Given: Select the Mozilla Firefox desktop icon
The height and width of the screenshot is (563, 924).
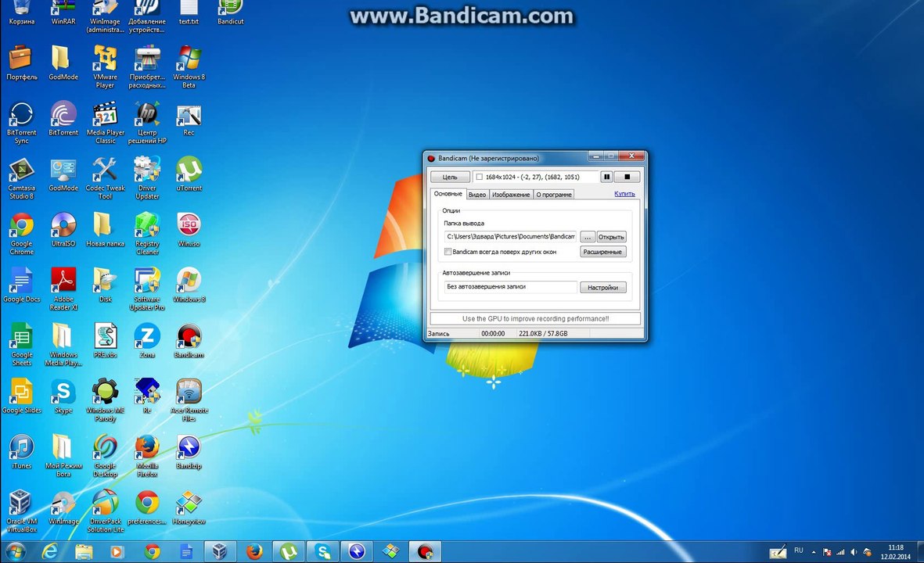Looking at the screenshot, I should [x=147, y=456].
